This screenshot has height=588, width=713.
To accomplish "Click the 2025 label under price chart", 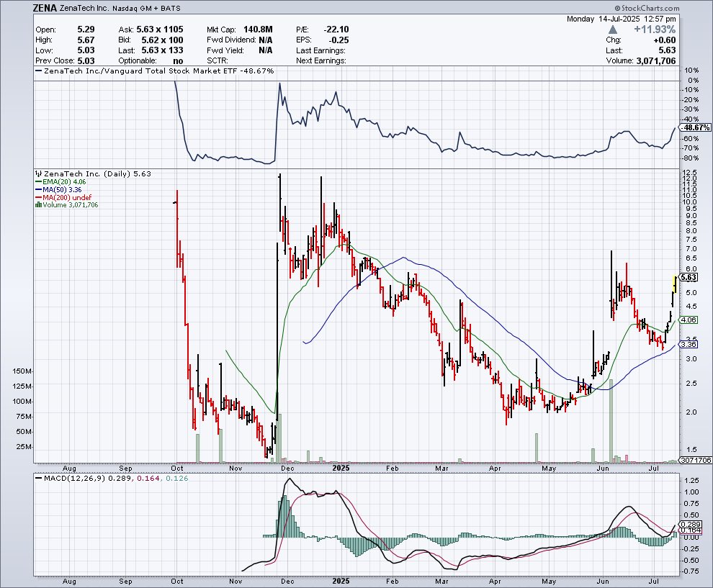I will click(x=341, y=468).
